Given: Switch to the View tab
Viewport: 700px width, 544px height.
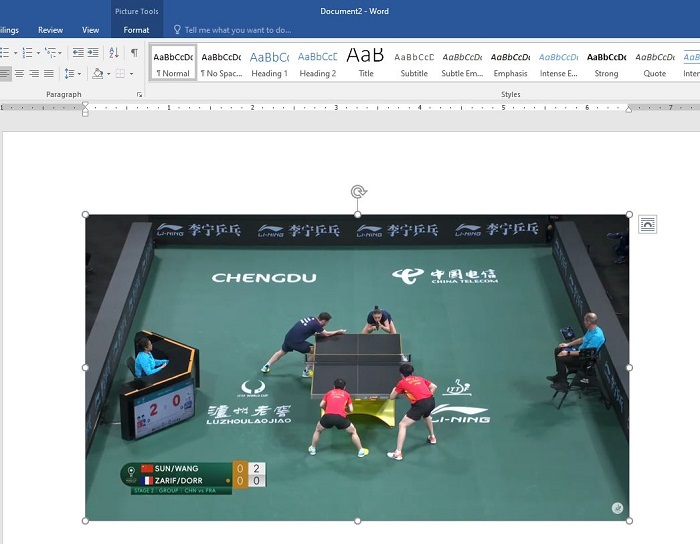Looking at the screenshot, I should click(91, 30).
